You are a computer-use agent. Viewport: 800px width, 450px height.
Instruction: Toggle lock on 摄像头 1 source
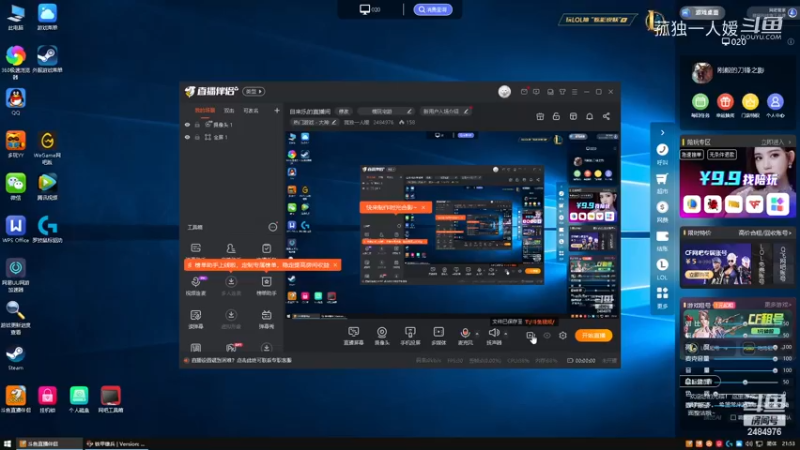point(197,124)
